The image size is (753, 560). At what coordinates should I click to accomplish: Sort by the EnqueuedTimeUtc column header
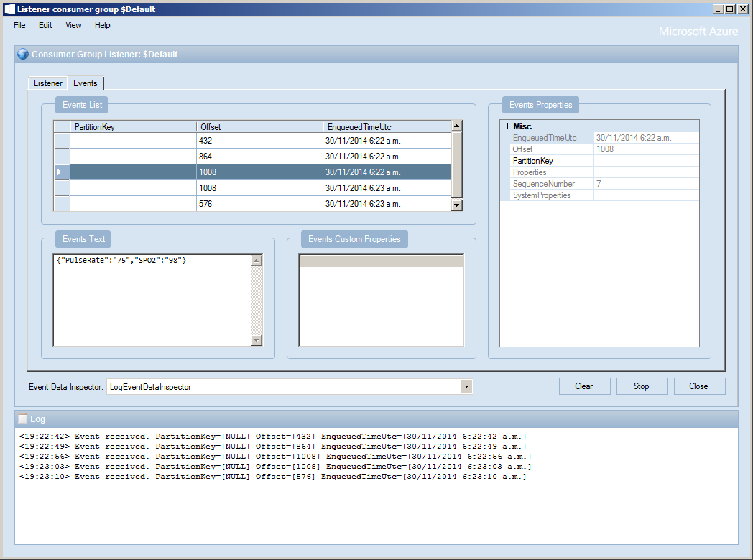coord(386,127)
